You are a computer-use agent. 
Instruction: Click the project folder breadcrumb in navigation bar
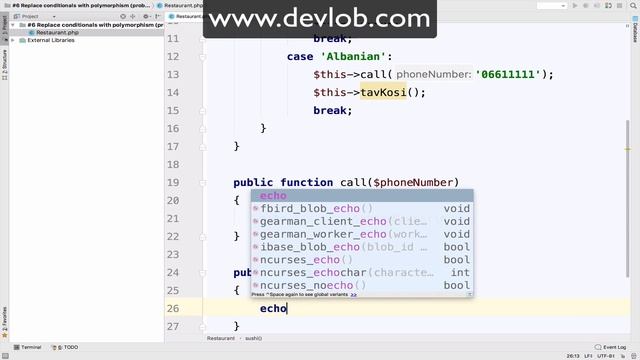78,6
